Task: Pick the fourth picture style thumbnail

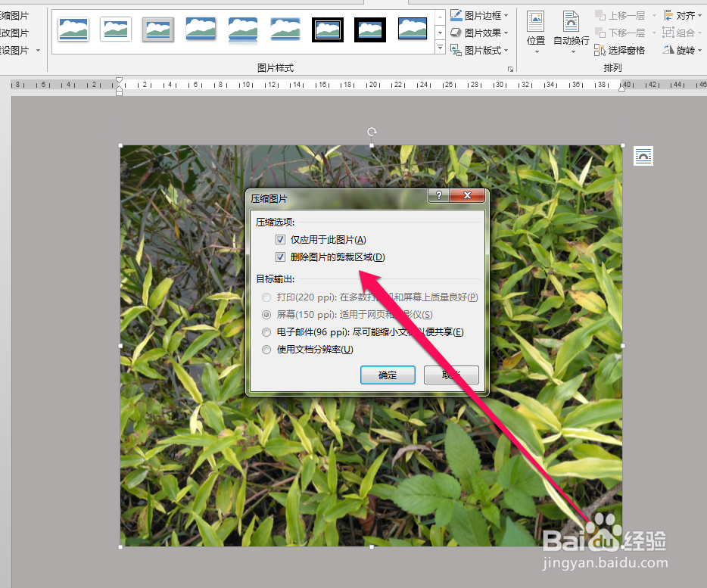Action: pos(201,30)
